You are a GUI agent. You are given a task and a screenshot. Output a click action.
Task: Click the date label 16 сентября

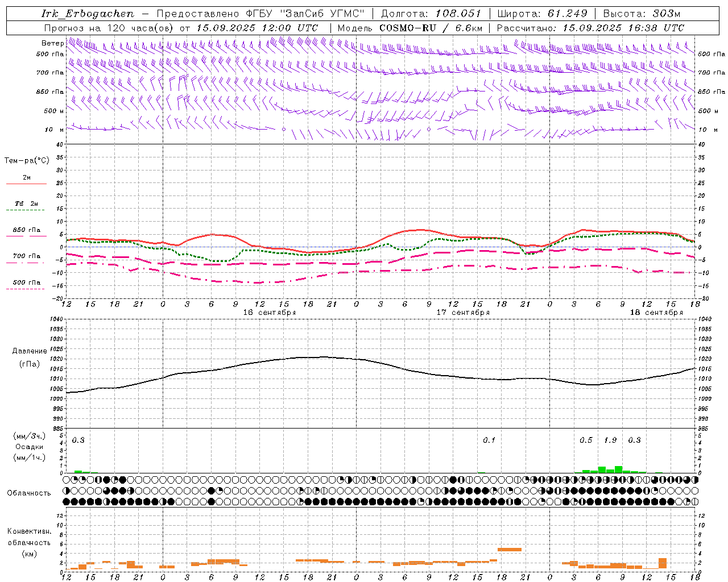270,313
